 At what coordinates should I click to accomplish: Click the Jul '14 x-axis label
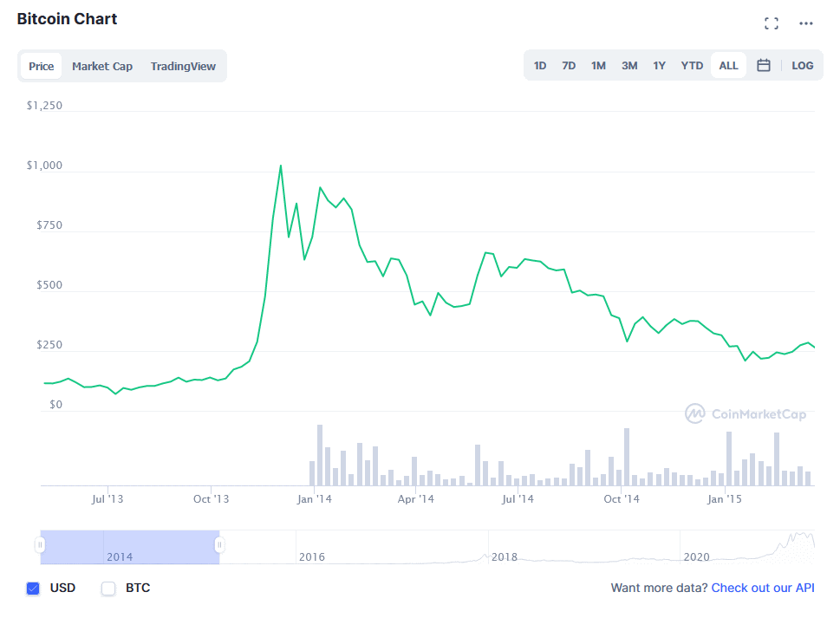pyautogui.click(x=518, y=499)
